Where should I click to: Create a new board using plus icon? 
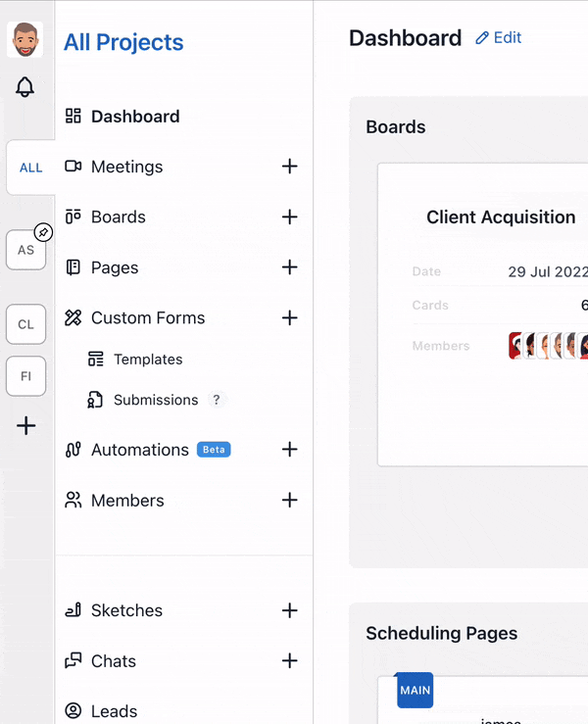289,217
